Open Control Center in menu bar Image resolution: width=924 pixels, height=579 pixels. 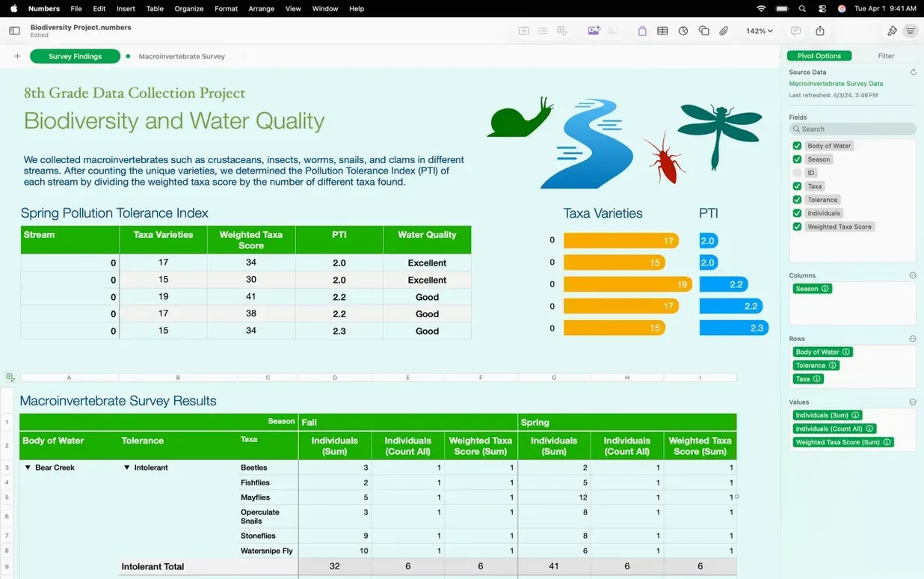tap(822, 8)
